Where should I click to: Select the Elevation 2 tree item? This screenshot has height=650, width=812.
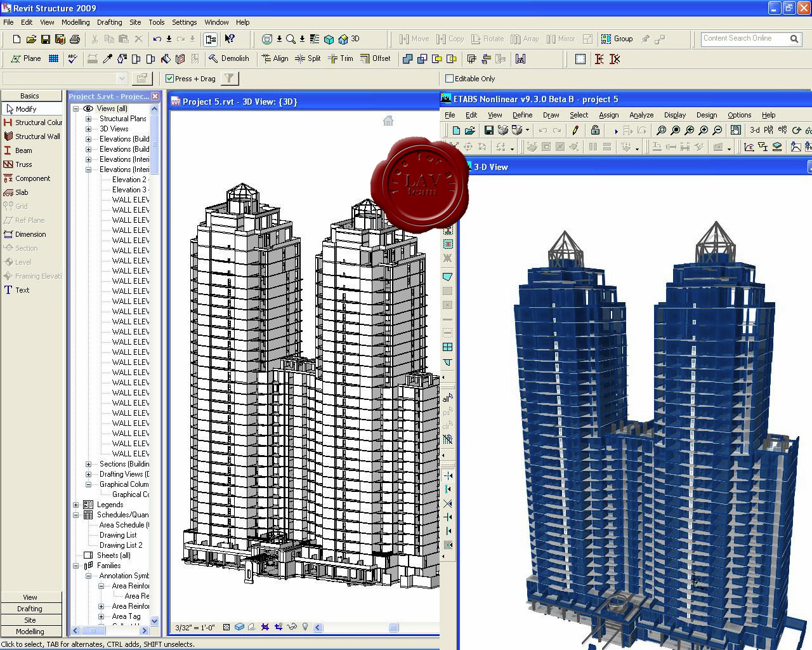129,180
